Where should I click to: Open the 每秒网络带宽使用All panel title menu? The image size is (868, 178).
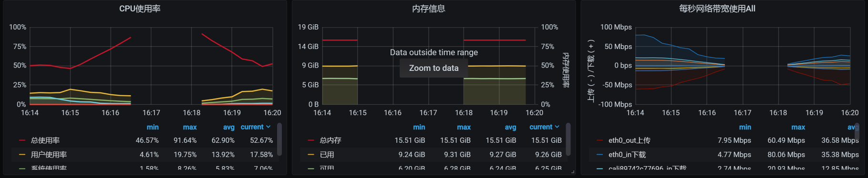717,9
